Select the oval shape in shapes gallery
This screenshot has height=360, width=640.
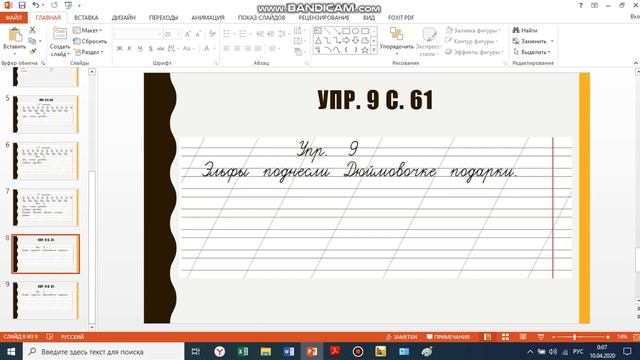point(355,31)
